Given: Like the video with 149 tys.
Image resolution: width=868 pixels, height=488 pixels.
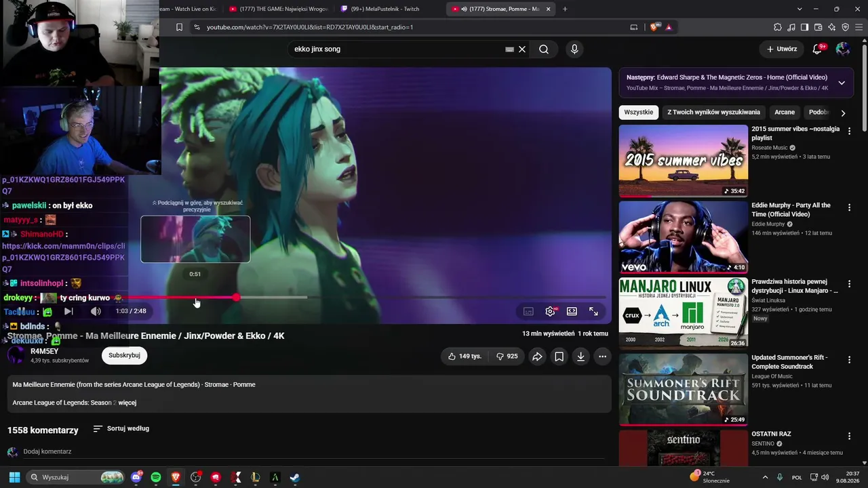Looking at the screenshot, I should [465, 356].
